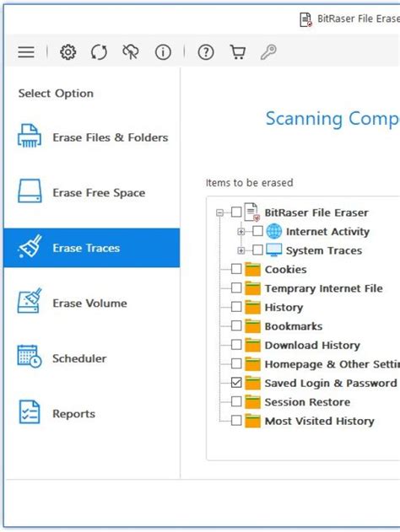Check the Homepage & Other Settings checkbox
Viewport: 400px width, 532px height.
click(x=236, y=363)
